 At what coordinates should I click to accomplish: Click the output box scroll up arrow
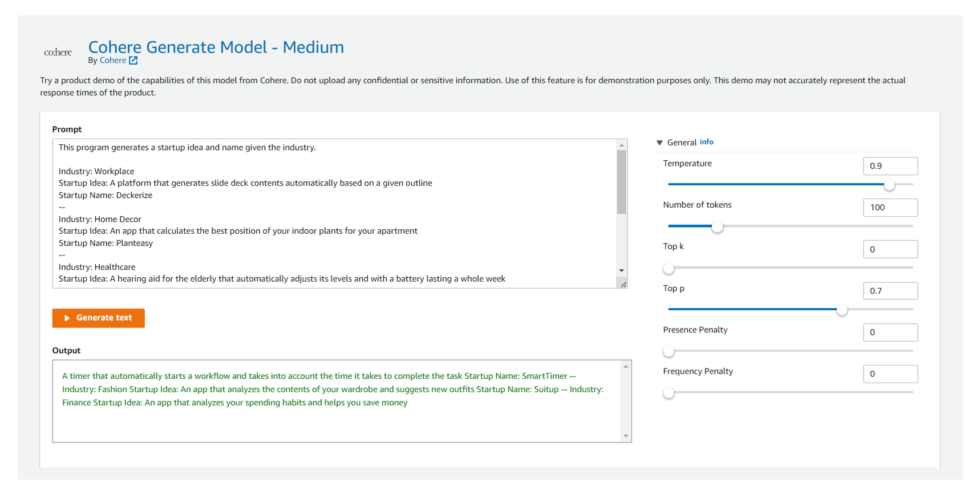626,367
